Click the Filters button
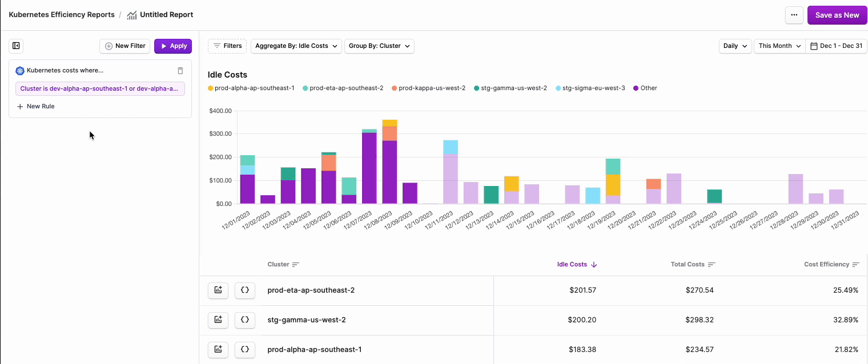 tap(227, 46)
